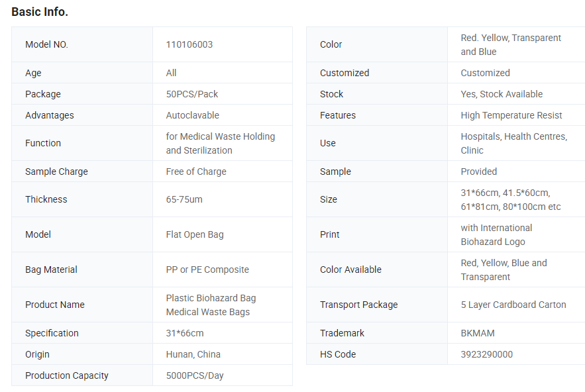Click the Hospitals, Health Centres, Clinic value
Screen dimensions: 585x392
513,143
